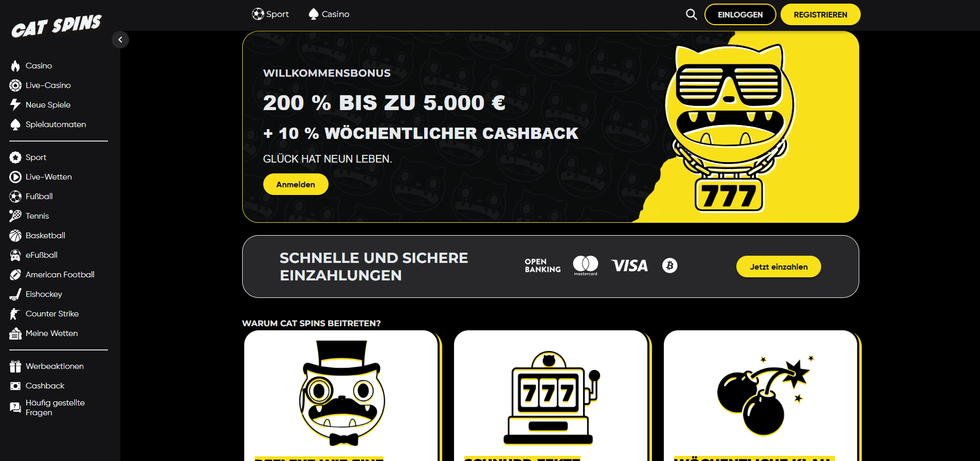Image resolution: width=980 pixels, height=461 pixels.
Task: Switch to the Sport top tab
Action: click(x=270, y=14)
